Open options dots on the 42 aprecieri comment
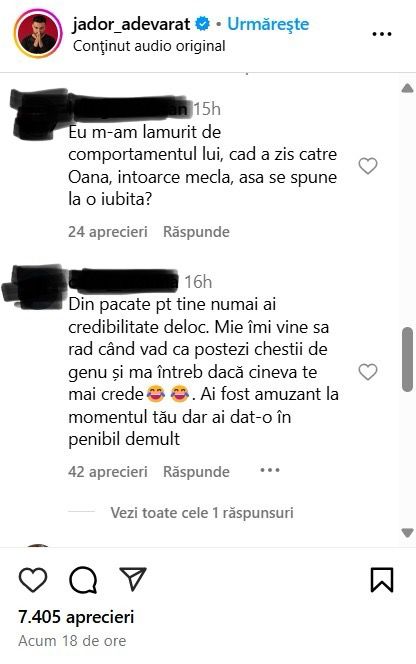 270,470
